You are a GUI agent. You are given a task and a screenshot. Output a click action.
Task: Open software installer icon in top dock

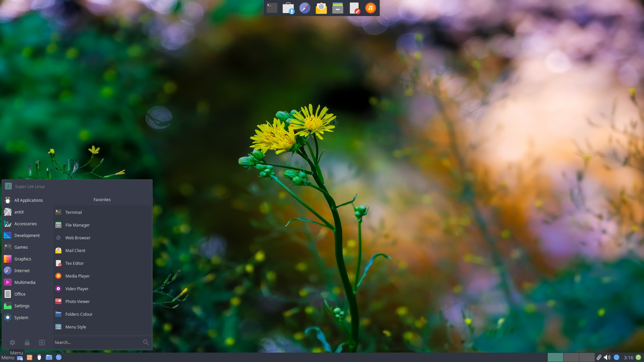pyautogui.click(x=288, y=8)
